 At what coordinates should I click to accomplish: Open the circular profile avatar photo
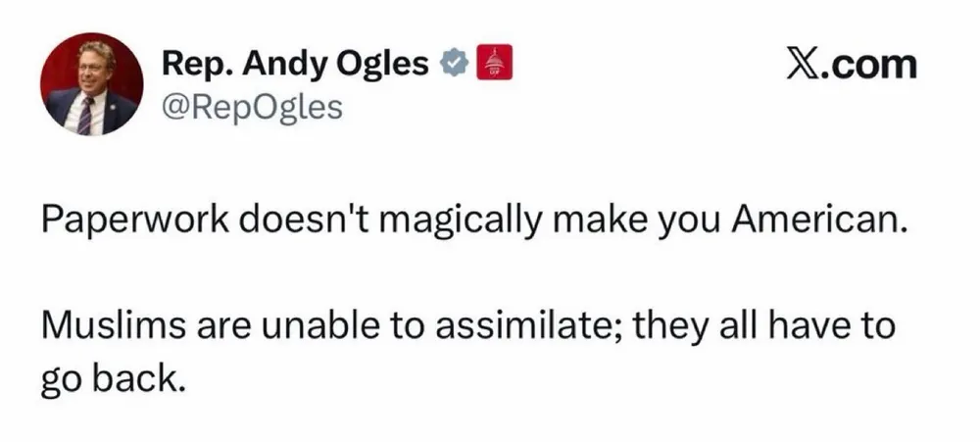pyautogui.click(x=91, y=84)
